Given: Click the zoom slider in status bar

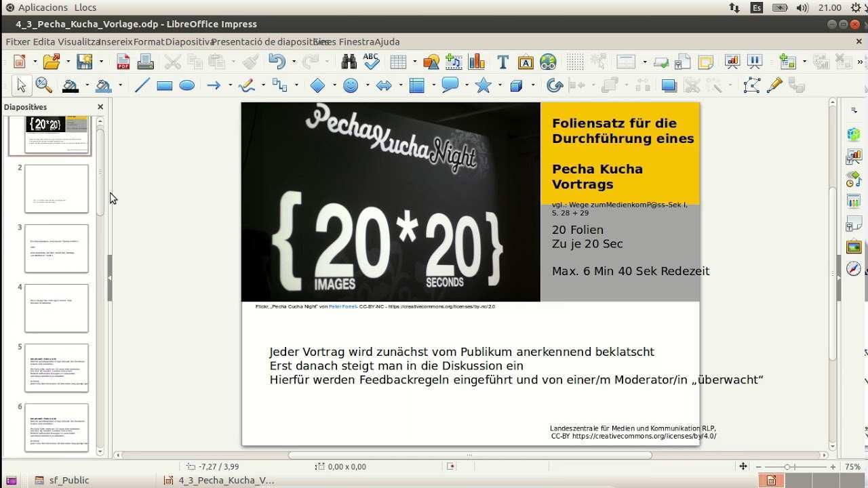Looking at the screenshot, I should tap(788, 467).
